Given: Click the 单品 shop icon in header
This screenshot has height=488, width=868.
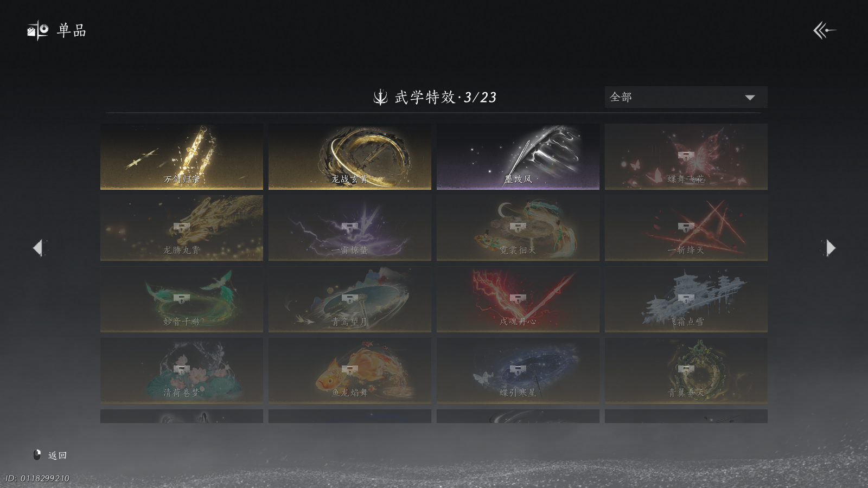Looking at the screenshot, I should [x=37, y=30].
